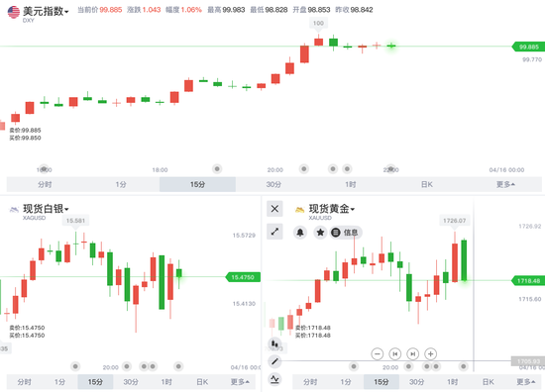The width and height of the screenshot is (545, 392).
Task: Select 1时 timeframe on silver chart
Action: coord(166,382)
